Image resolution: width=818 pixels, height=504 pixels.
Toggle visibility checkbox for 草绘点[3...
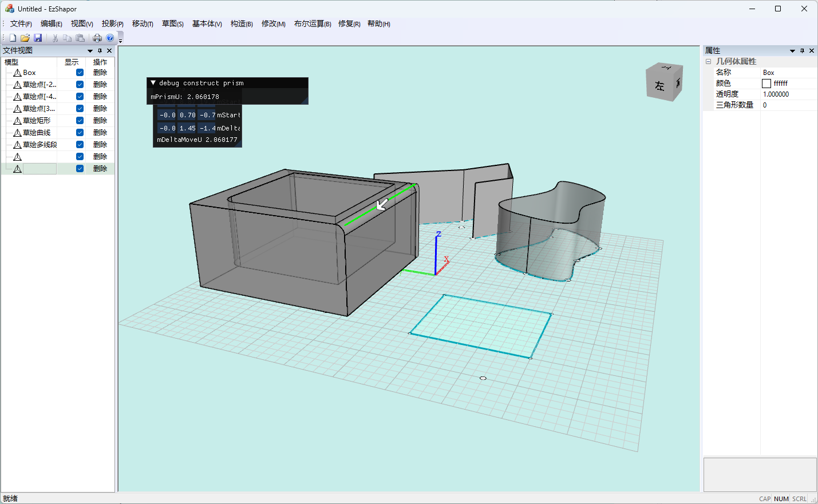pyautogui.click(x=80, y=109)
